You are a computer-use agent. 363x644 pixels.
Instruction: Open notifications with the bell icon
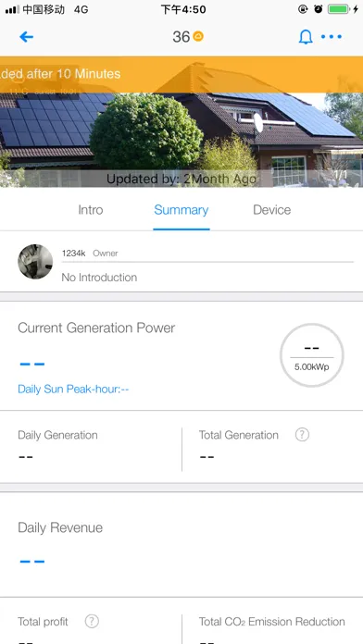pos(306,37)
